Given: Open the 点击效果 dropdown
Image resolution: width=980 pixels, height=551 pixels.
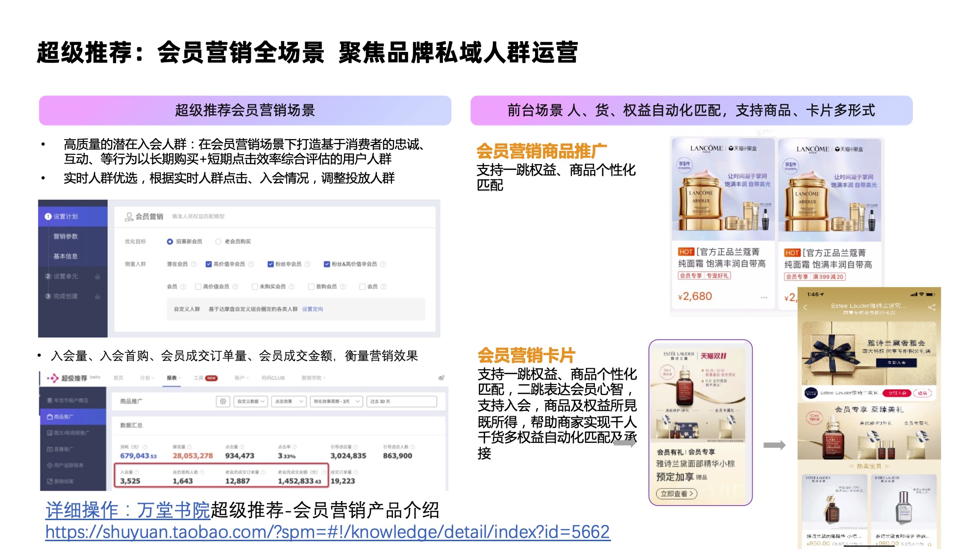Looking at the screenshot, I should pyautogui.click(x=289, y=401).
